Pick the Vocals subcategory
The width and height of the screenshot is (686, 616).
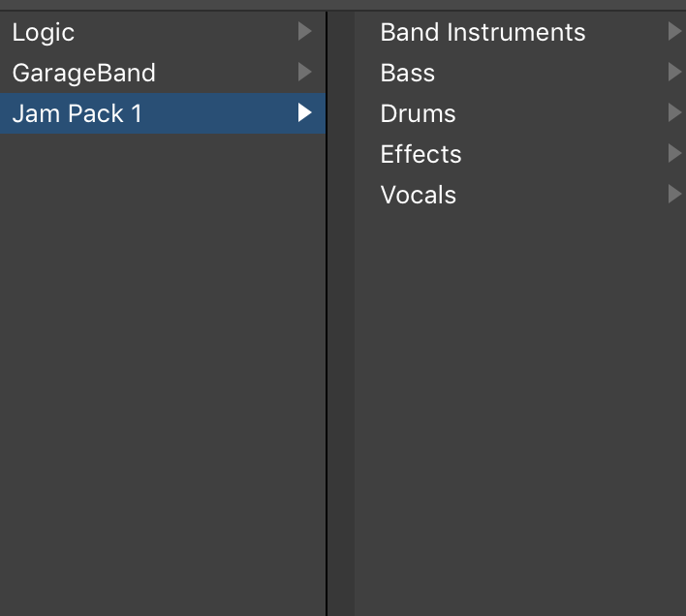pos(418,195)
